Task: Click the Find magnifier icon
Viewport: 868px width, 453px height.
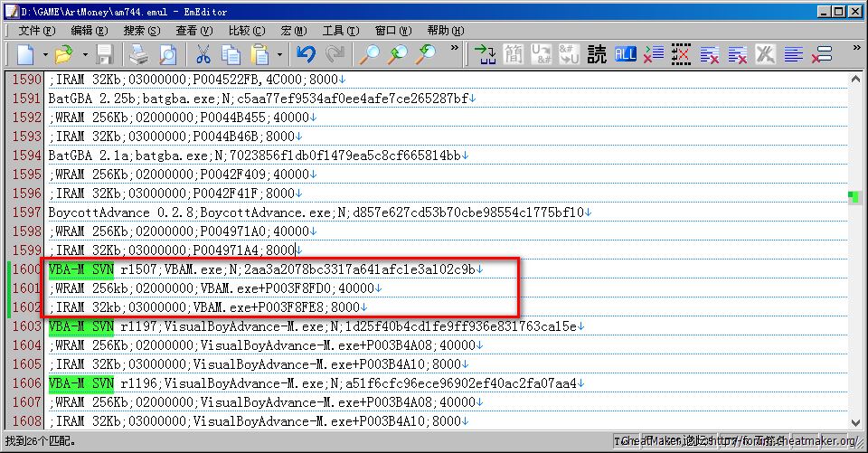Action: click(x=369, y=55)
